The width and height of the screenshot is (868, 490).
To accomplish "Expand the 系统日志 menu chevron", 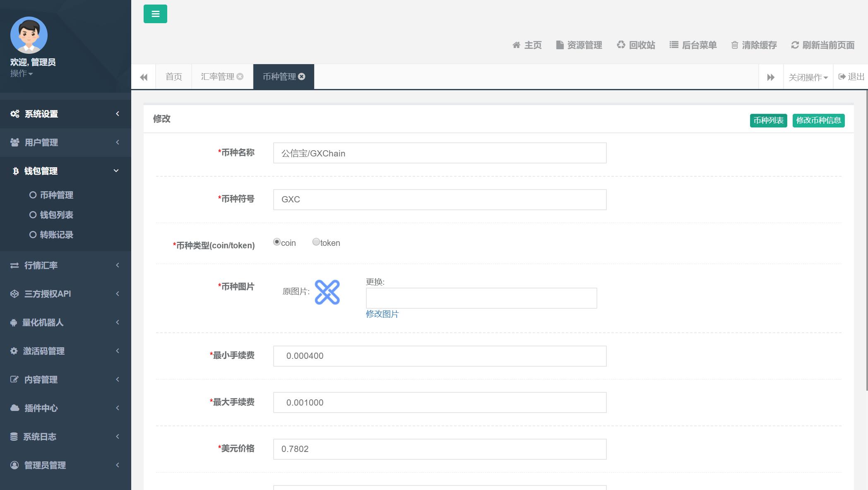I will 118,436.
